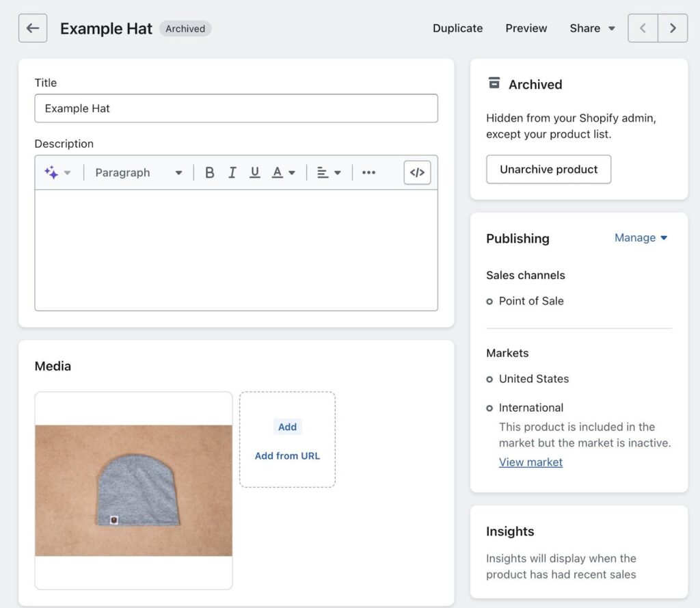Viewport: 700px width, 608px height.
Task: Toggle italic text formatting
Action: coord(232,172)
